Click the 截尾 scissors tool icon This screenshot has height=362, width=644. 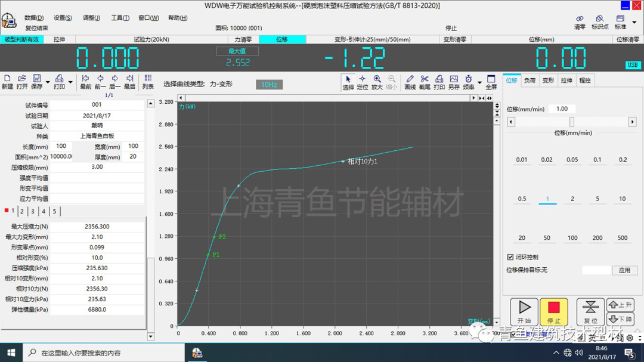(425, 82)
